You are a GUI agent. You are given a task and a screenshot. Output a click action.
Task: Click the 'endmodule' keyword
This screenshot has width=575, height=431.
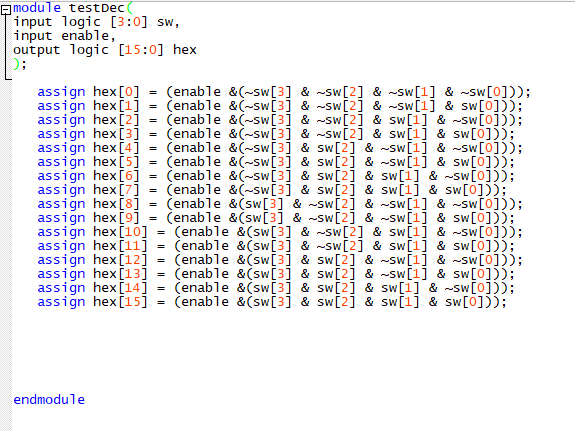click(x=49, y=399)
